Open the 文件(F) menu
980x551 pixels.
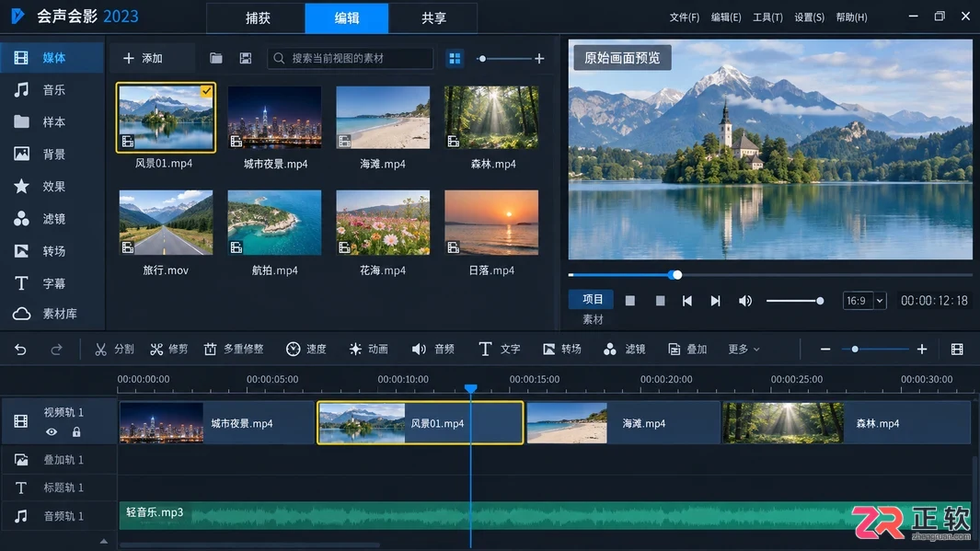coord(685,17)
